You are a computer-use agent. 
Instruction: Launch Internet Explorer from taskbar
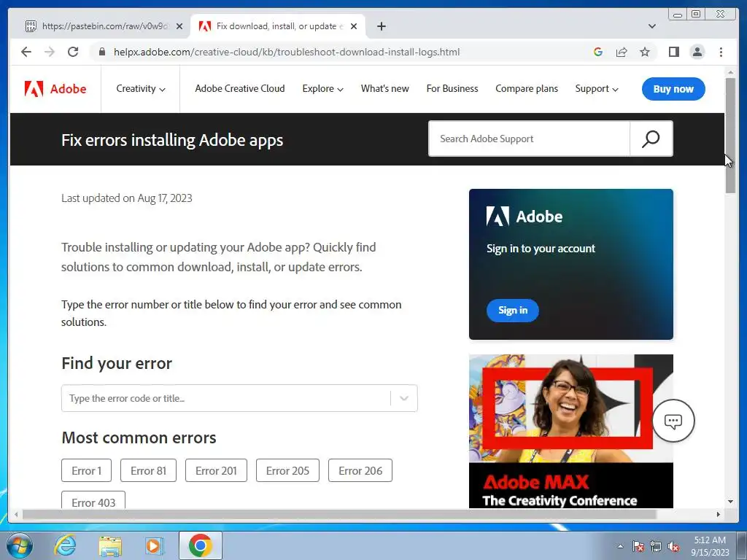click(65, 545)
